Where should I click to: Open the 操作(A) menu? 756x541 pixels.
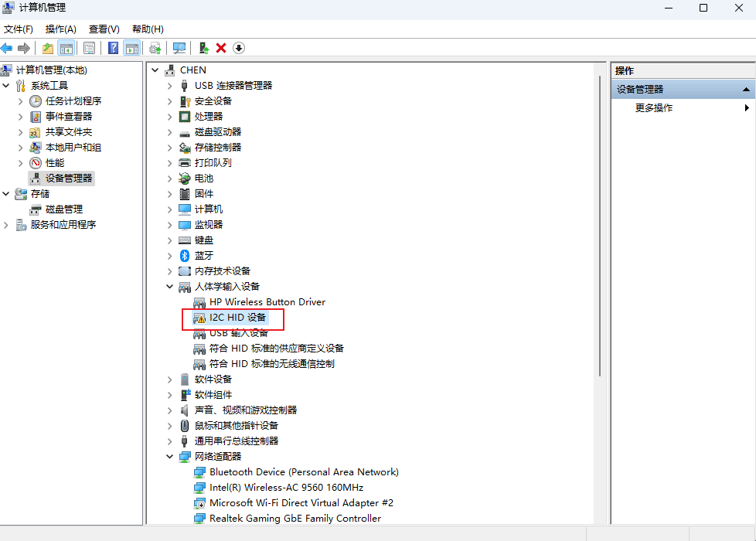[x=61, y=29]
